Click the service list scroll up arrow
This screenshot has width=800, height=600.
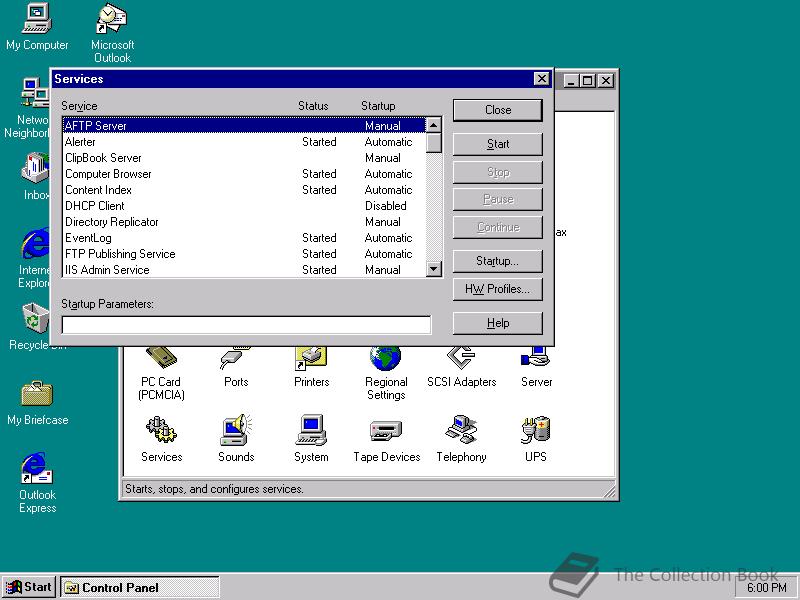click(434, 125)
